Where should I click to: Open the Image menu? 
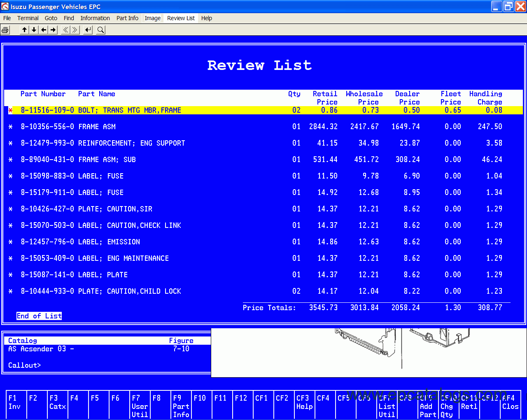tap(153, 18)
